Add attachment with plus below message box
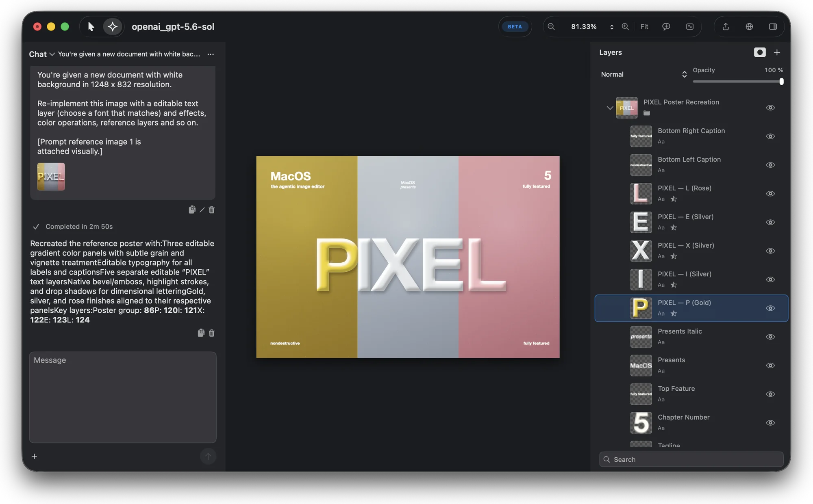Viewport: 813px width, 504px height. (35, 456)
